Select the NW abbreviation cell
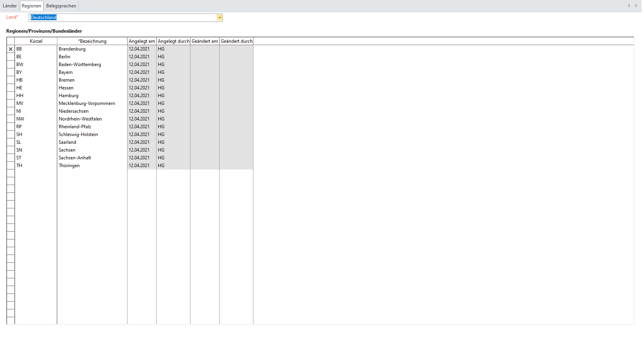 pos(36,119)
